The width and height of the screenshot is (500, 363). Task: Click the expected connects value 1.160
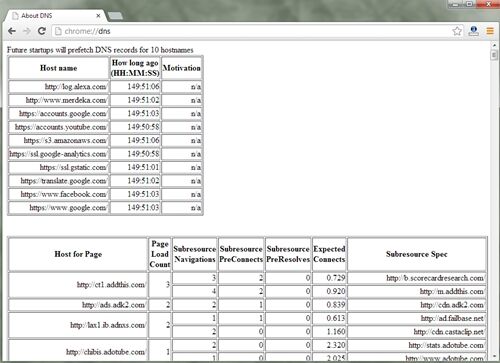point(329,332)
